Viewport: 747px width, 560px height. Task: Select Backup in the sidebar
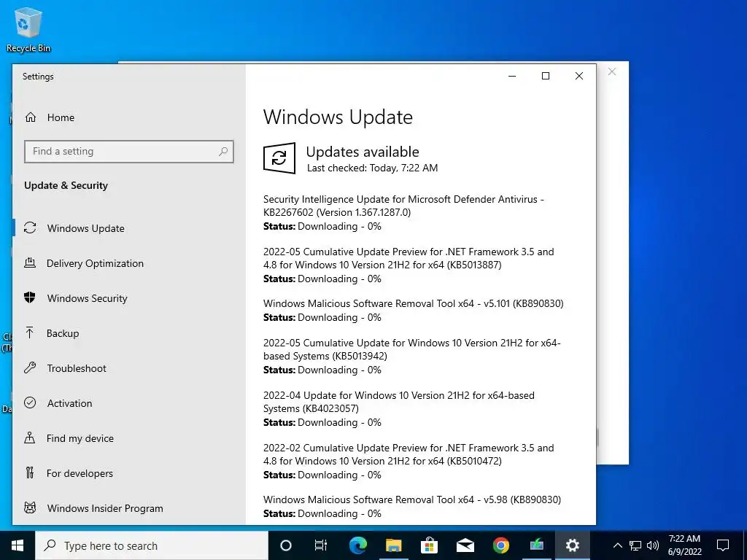pyautogui.click(x=63, y=333)
